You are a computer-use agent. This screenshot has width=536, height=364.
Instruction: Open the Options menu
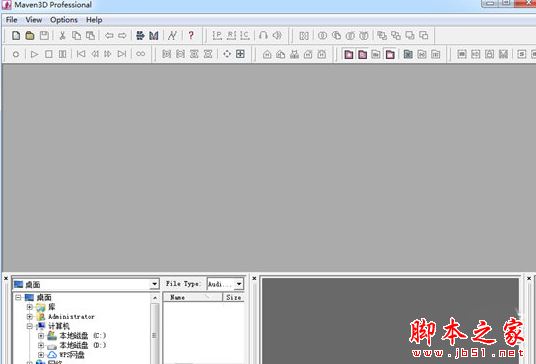click(64, 20)
